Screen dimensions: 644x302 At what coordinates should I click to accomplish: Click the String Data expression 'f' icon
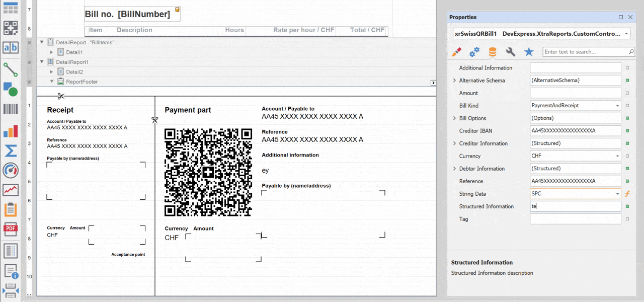[627, 194]
